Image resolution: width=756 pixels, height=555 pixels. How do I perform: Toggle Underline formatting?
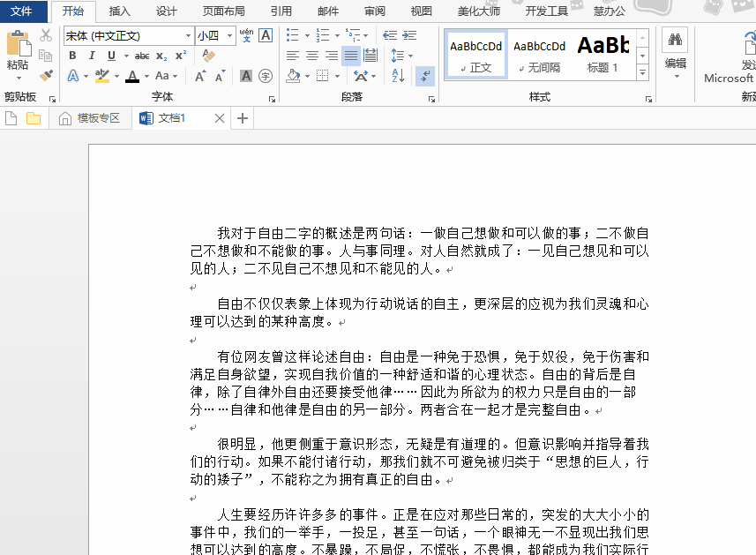pos(111,56)
